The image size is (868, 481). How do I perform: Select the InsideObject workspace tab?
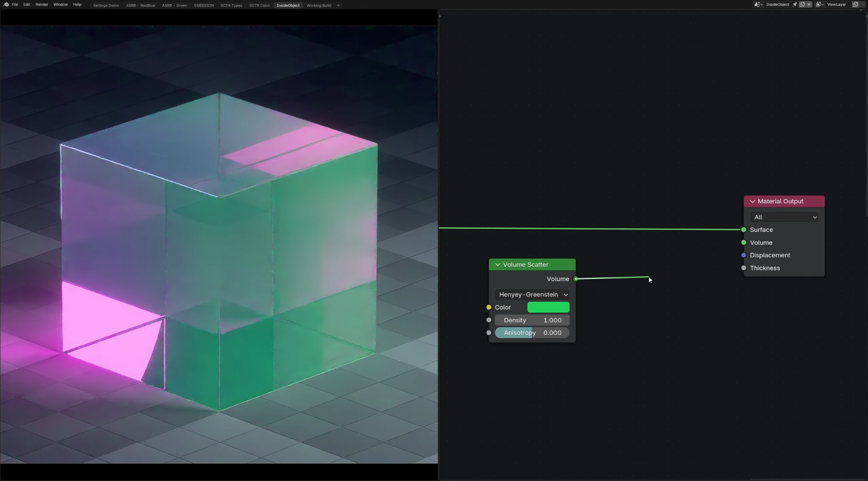pyautogui.click(x=288, y=5)
